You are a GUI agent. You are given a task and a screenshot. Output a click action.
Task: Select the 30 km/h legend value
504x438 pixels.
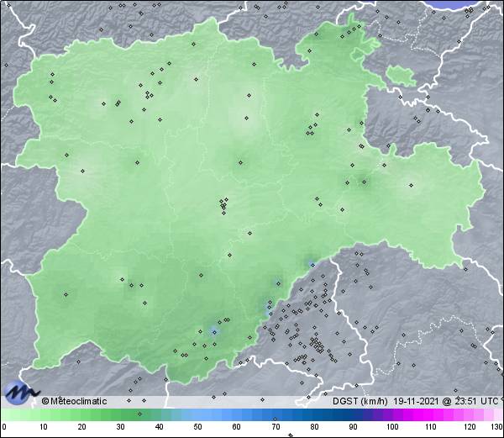click(120, 428)
